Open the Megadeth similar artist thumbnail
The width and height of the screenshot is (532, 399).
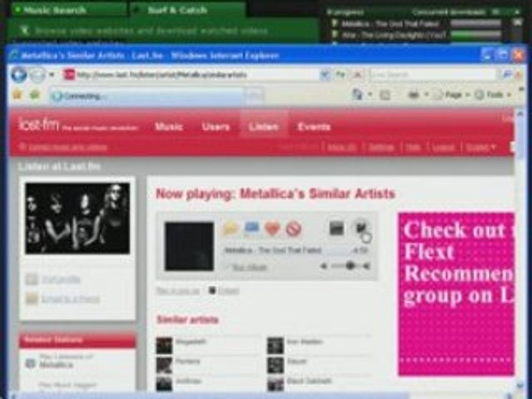165,345
